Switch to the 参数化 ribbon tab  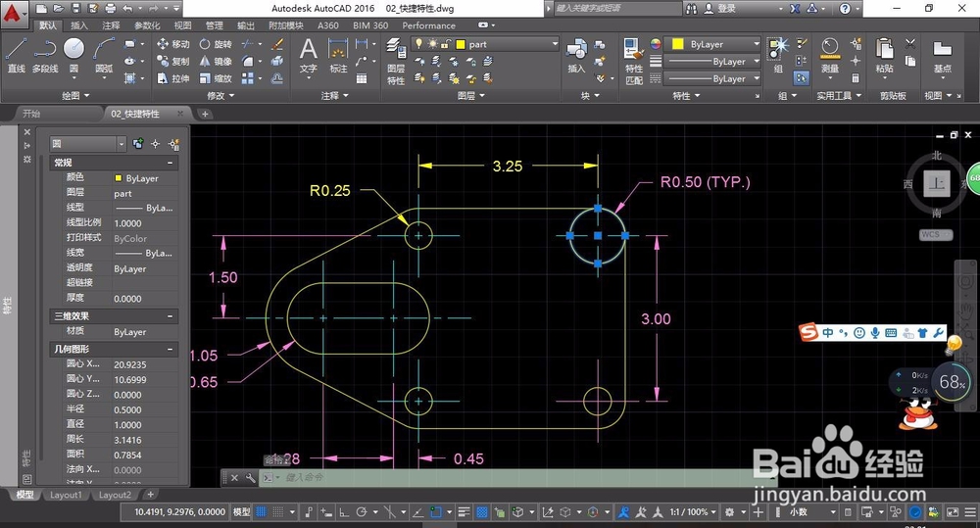[x=147, y=25]
